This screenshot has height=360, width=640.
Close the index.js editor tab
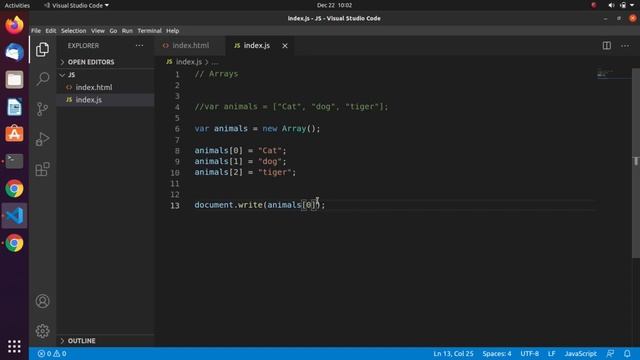pyautogui.click(x=285, y=46)
